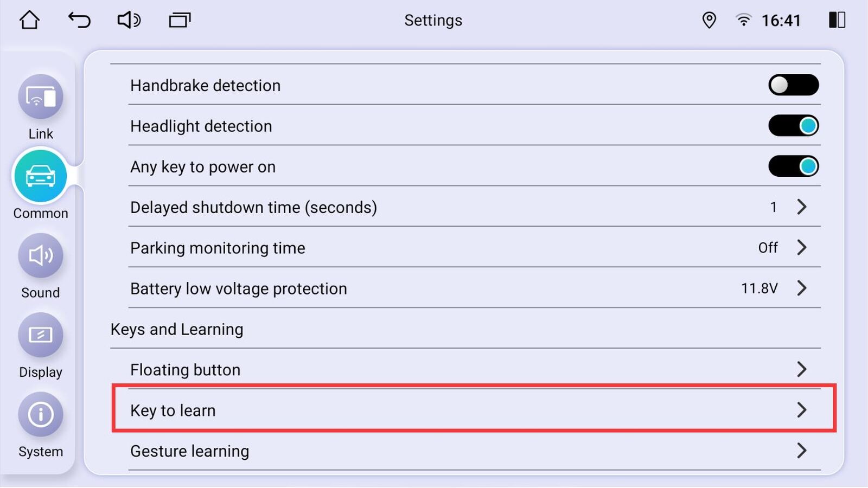The width and height of the screenshot is (868, 488).
Task: Enable Handbrake detection
Action: 794,85
